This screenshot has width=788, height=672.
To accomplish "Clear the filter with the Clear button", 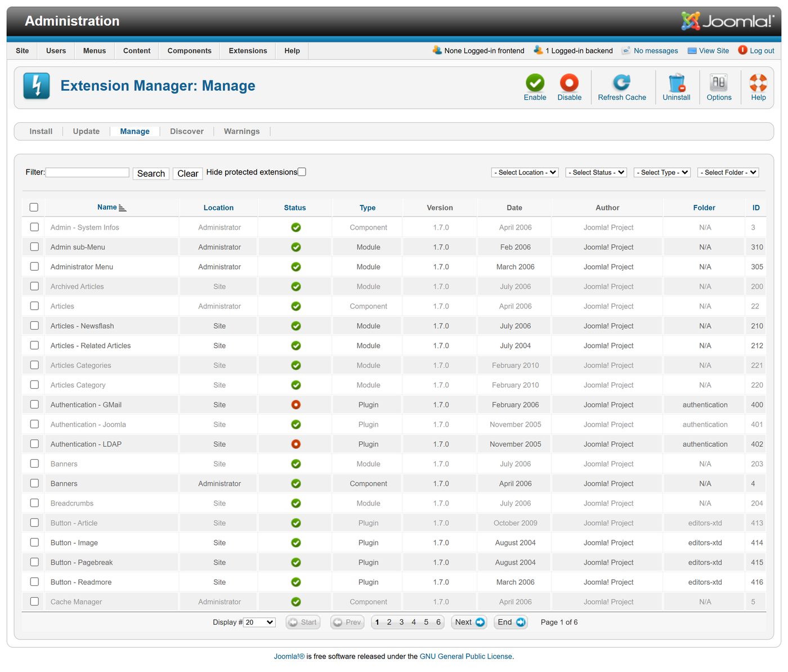I will click(187, 173).
